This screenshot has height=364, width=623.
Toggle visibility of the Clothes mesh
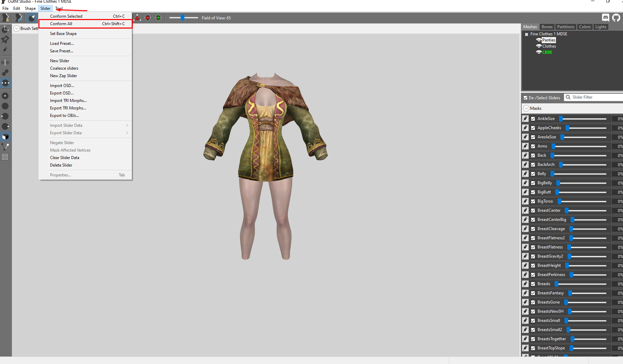click(x=539, y=46)
